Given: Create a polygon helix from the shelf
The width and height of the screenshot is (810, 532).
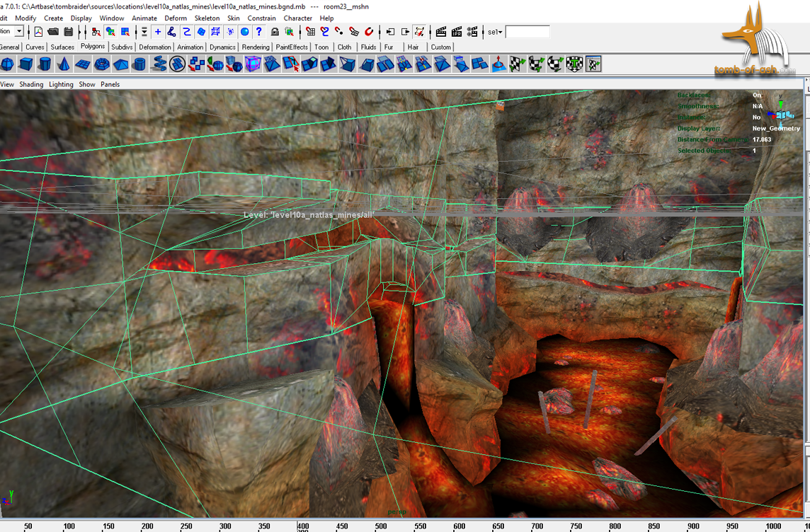Looking at the screenshot, I should pyautogui.click(x=159, y=64).
